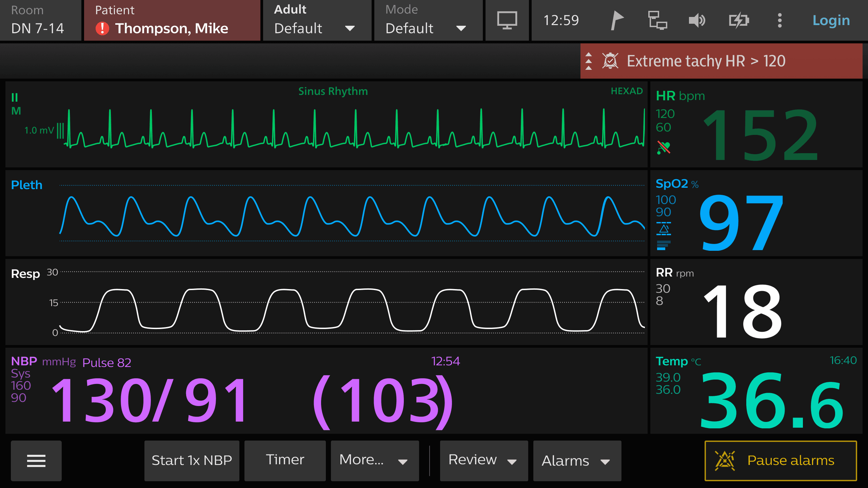Click the crossed-out heart pulse tone icon

pyautogui.click(x=664, y=147)
